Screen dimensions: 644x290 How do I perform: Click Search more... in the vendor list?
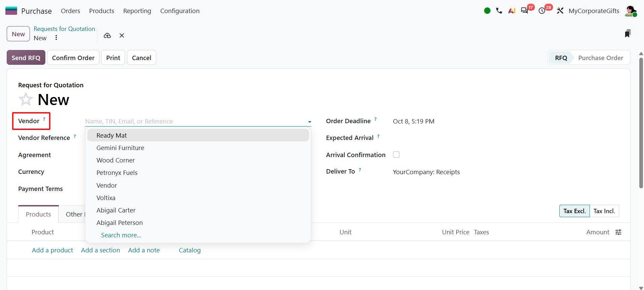click(x=121, y=235)
